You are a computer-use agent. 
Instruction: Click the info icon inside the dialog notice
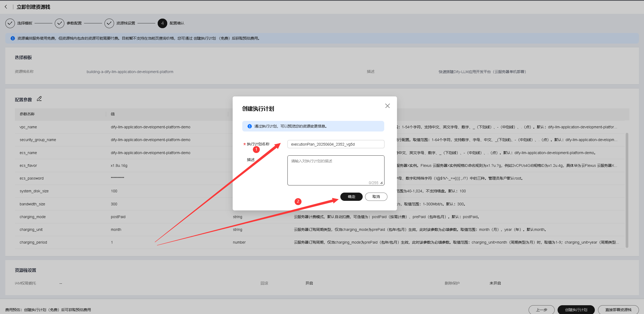coord(249,126)
